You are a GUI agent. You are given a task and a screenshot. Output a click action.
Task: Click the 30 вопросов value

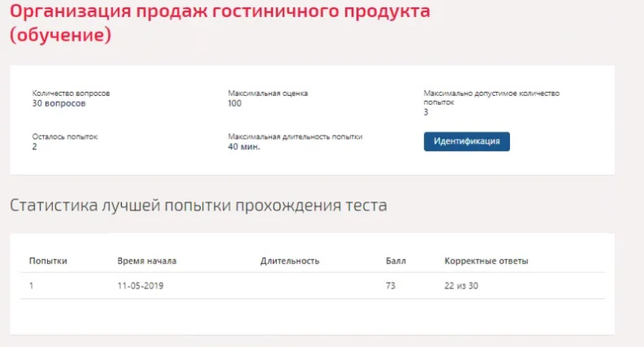coord(58,103)
